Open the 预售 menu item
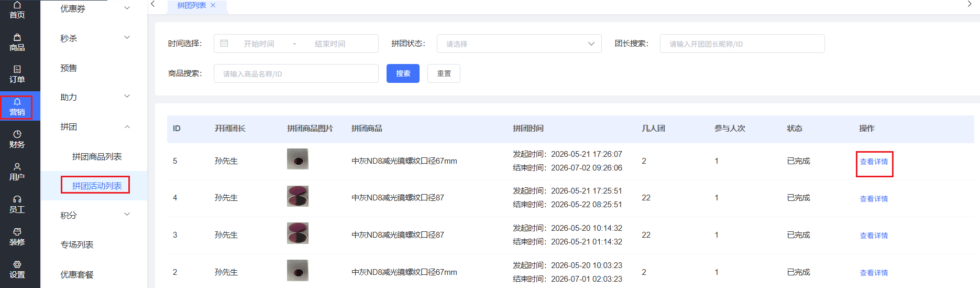Viewport: 980px width, 288px height. point(69,68)
